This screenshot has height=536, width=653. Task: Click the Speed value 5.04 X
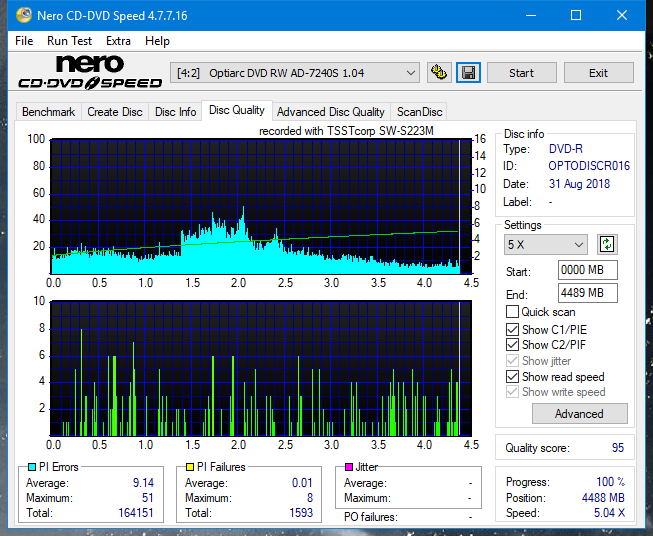(x=609, y=513)
